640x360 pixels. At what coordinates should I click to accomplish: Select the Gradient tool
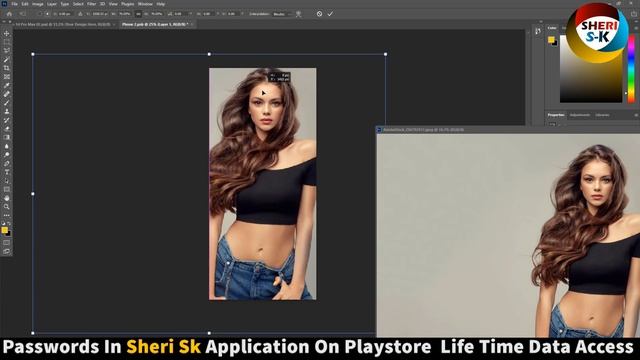[7, 138]
